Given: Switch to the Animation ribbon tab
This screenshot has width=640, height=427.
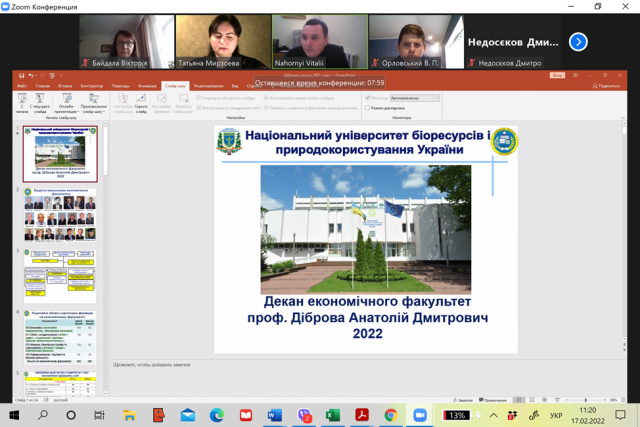Looking at the screenshot, I should tap(147, 86).
